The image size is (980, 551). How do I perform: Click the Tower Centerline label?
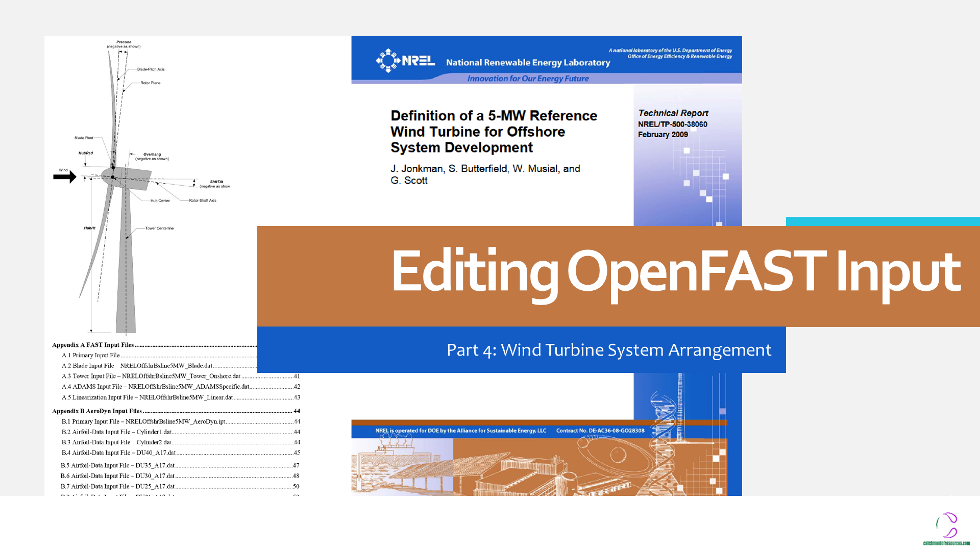(159, 229)
